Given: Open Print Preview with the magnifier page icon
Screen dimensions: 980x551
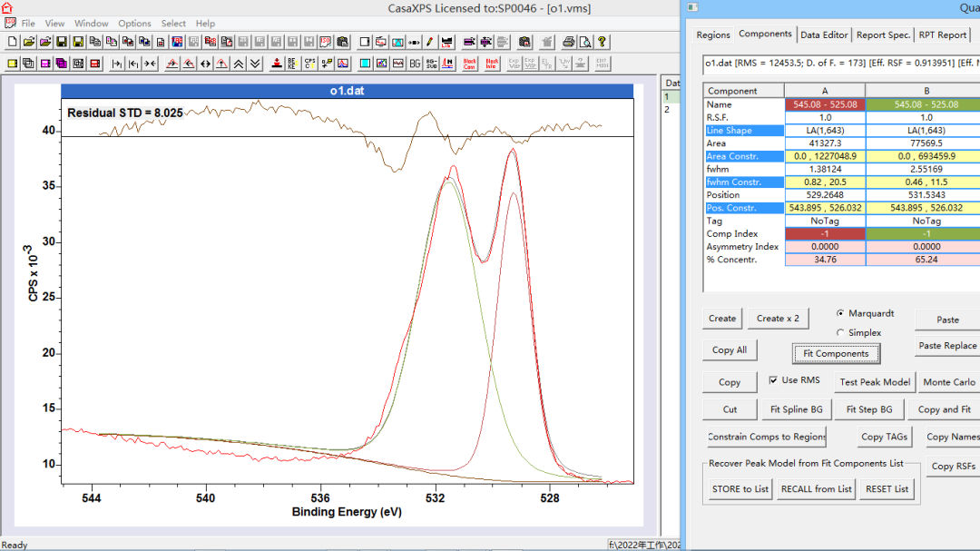Looking at the screenshot, I should [x=585, y=42].
